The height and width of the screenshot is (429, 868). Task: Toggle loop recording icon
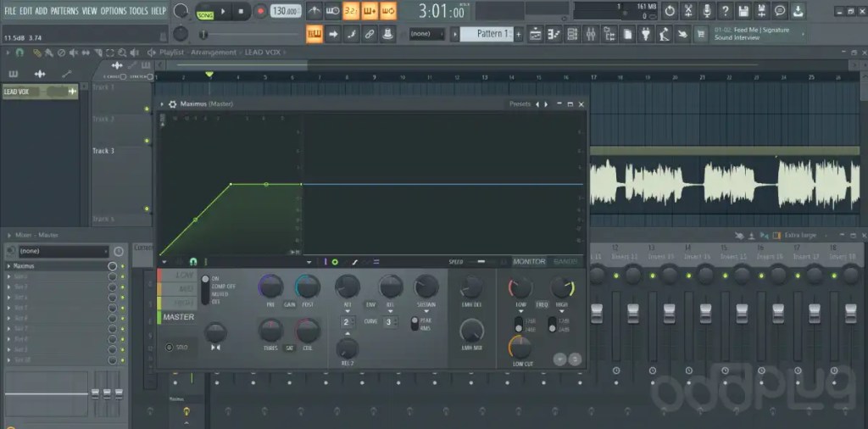click(x=388, y=10)
